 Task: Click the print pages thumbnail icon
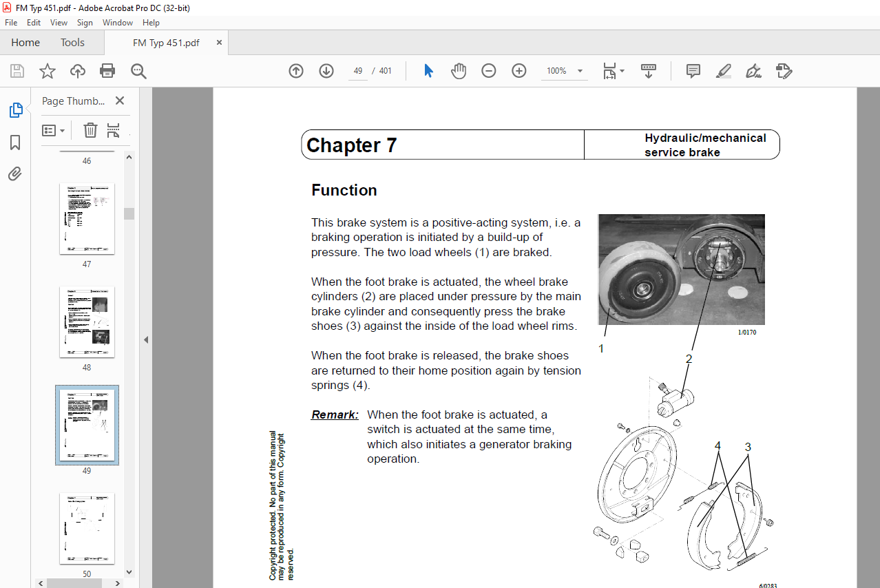(114, 130)
